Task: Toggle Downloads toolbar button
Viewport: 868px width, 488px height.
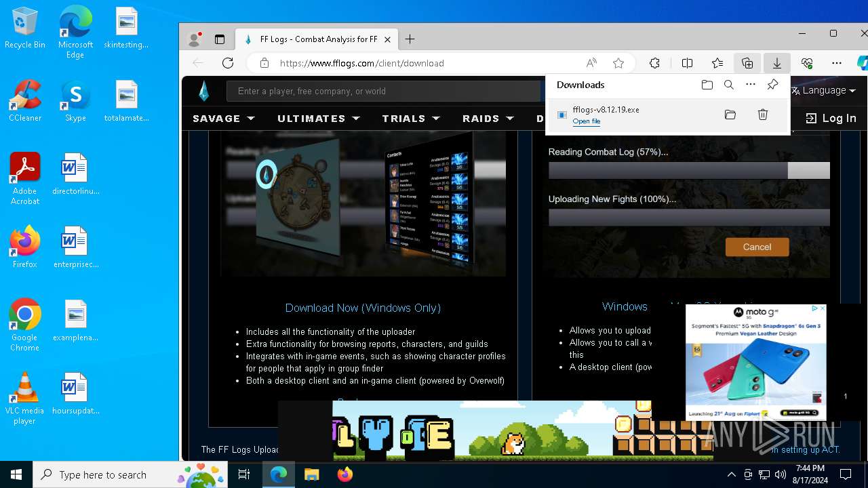Action: (777, 63)
